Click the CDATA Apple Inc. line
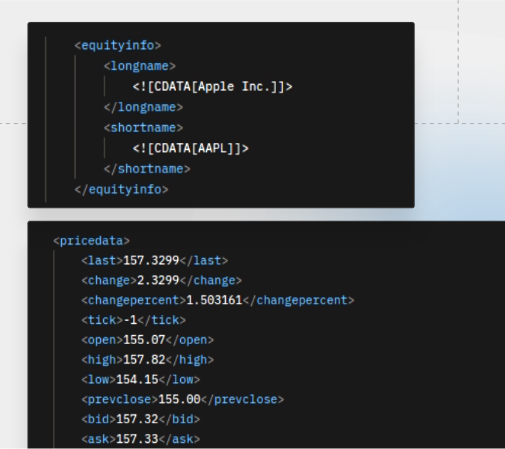505x449 pixels. tap(213, 87)
